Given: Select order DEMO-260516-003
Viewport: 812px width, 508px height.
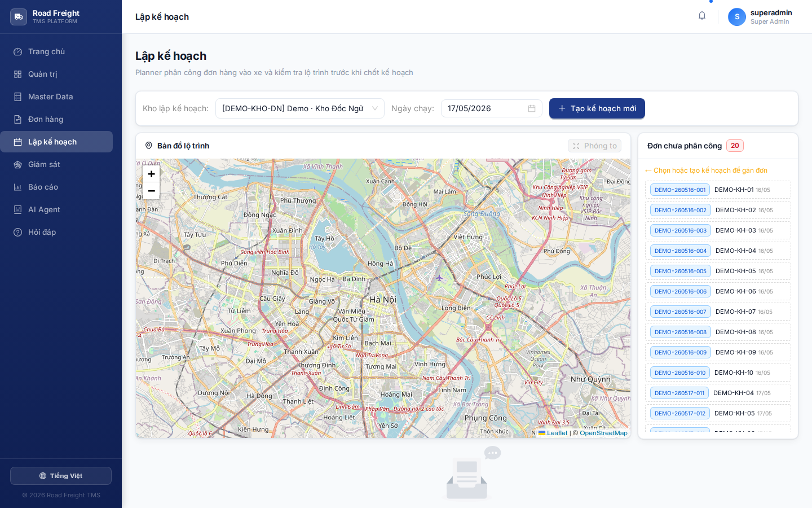Looking at the screenshot, I should click(x=718, y=230).
